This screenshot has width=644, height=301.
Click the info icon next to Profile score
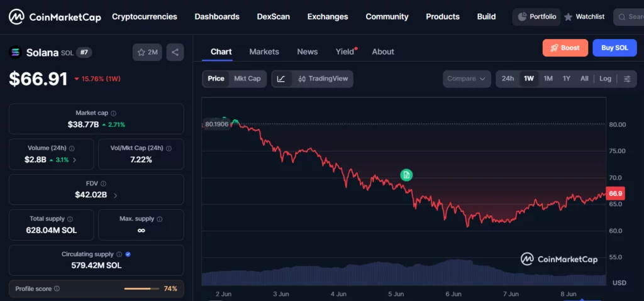pos(57,288)
